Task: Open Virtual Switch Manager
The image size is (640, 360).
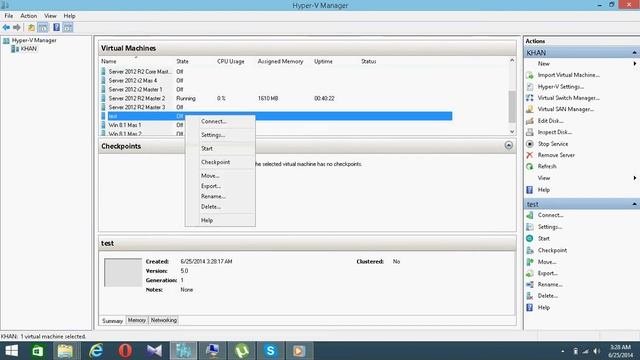Action: coord(568,98)
